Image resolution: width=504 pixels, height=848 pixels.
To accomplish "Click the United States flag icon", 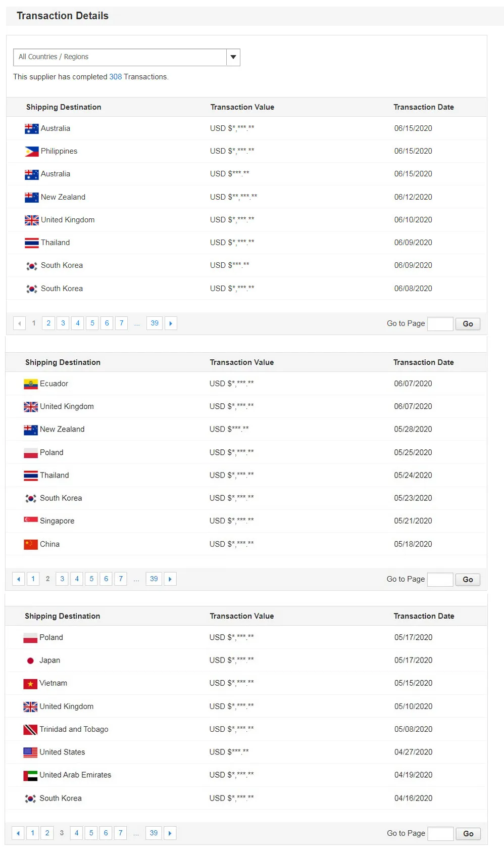I will pyautogui.click(x=30, y=752).
